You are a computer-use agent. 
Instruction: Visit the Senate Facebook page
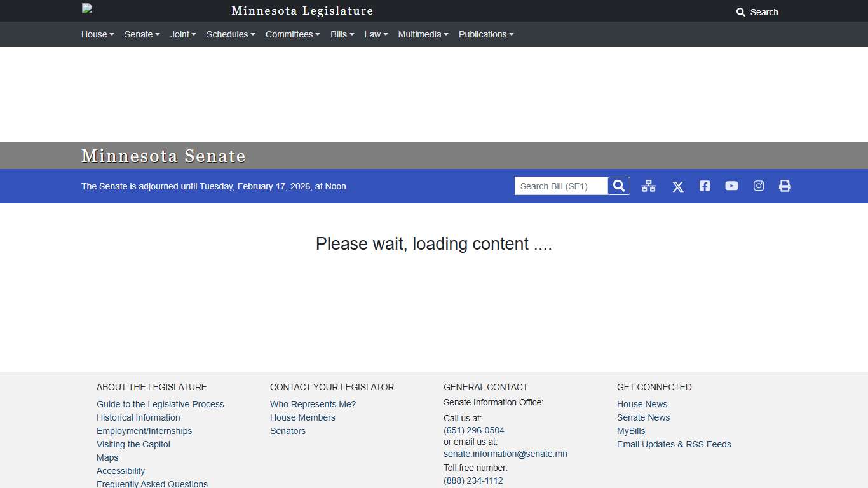(x=704, y=186)
